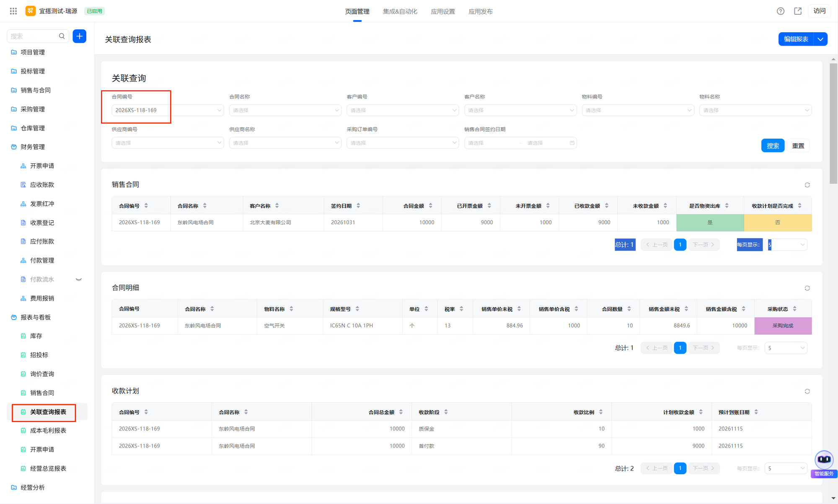This screenshot has width=838, height=504.
Task: Open 每页显示 dropdown under 合同明细
Action: click(x=786, y=348)
